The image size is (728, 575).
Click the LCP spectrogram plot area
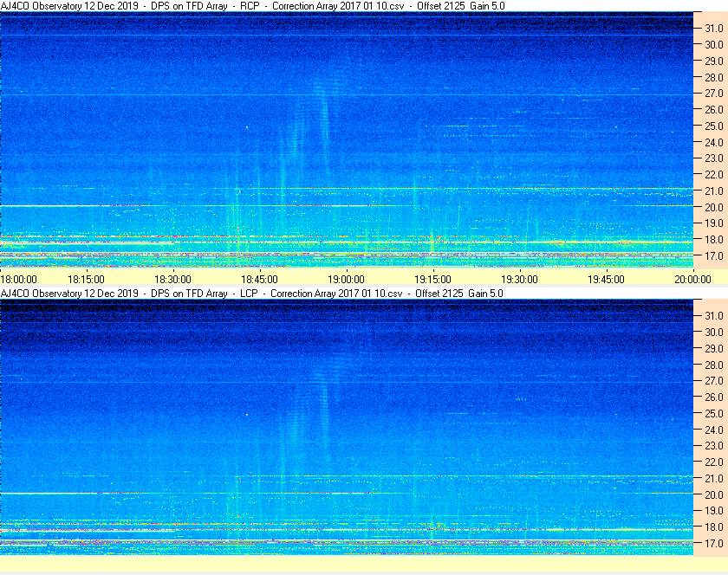(347, 428)
